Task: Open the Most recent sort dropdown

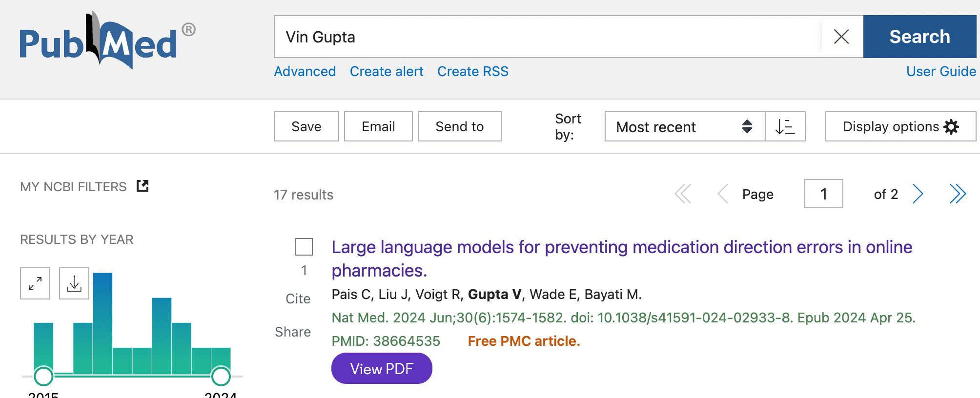Action: pos(685,126)
